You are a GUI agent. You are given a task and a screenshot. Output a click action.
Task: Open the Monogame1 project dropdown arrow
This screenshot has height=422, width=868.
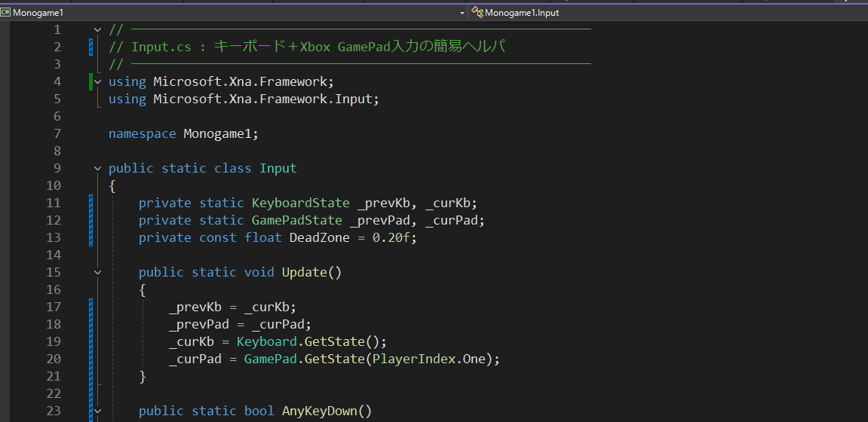point(462,13)
